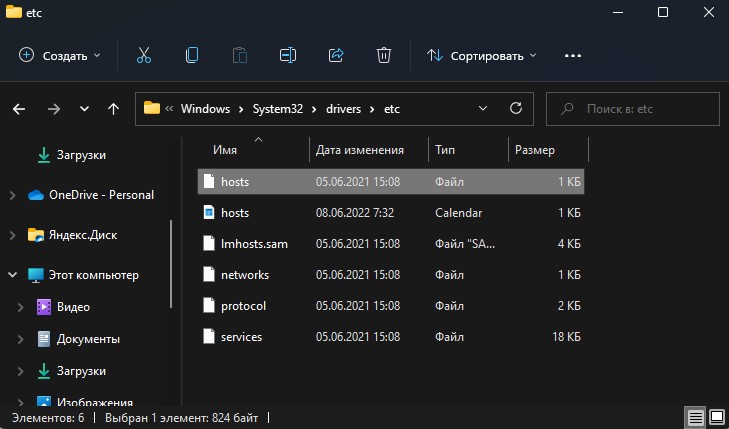Open Видео folder in sidebar
Viewport: 729px width, 429px height.
[73, 307]
